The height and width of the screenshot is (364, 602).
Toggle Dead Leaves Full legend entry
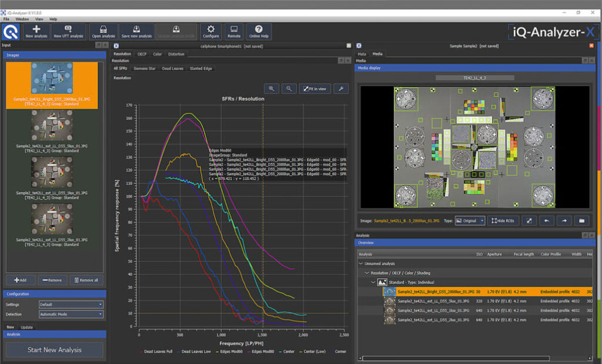(x=156, y=351)
